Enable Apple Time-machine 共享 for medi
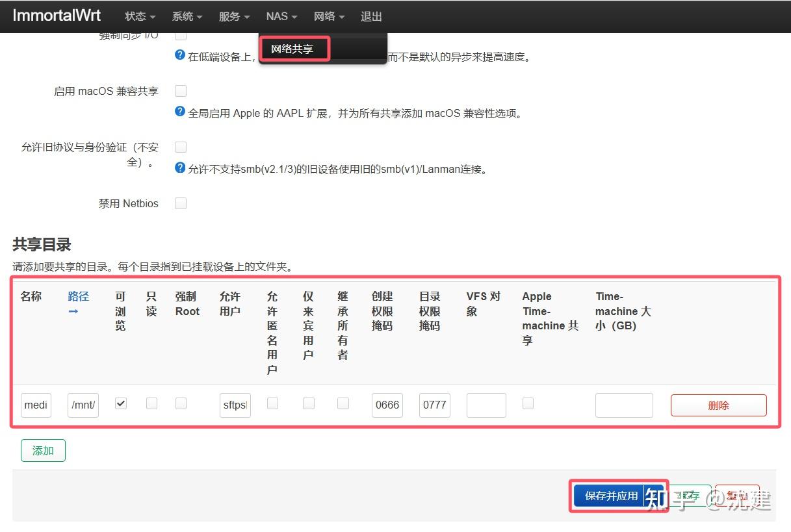The width and height of the screenshot is (791, 532). coord(528,403)
